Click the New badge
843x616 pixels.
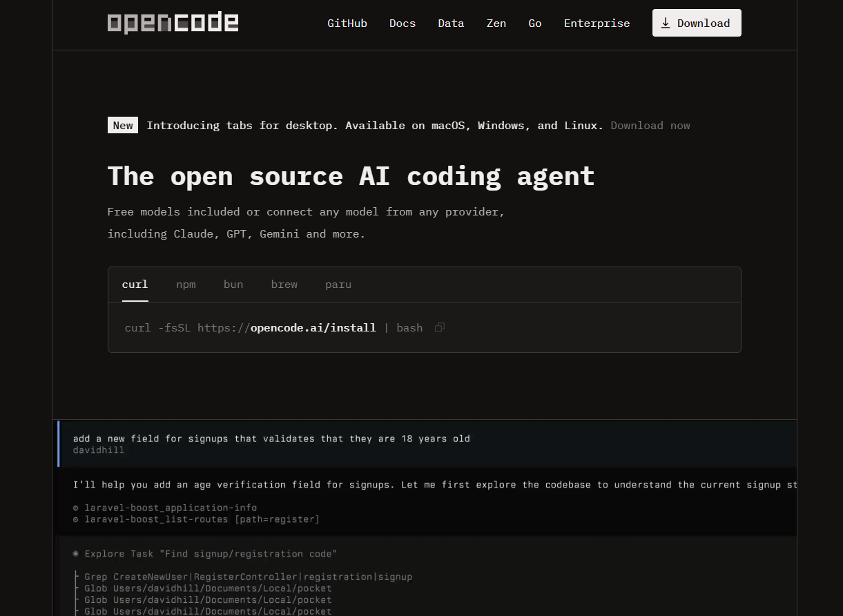[123, 125]
